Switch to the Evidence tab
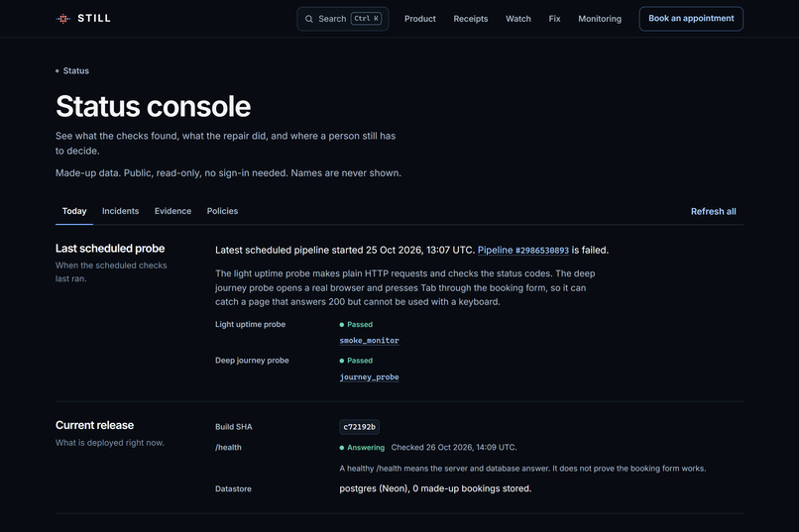Viewport: 799px width, 532px height. click(x=172, y=211)
